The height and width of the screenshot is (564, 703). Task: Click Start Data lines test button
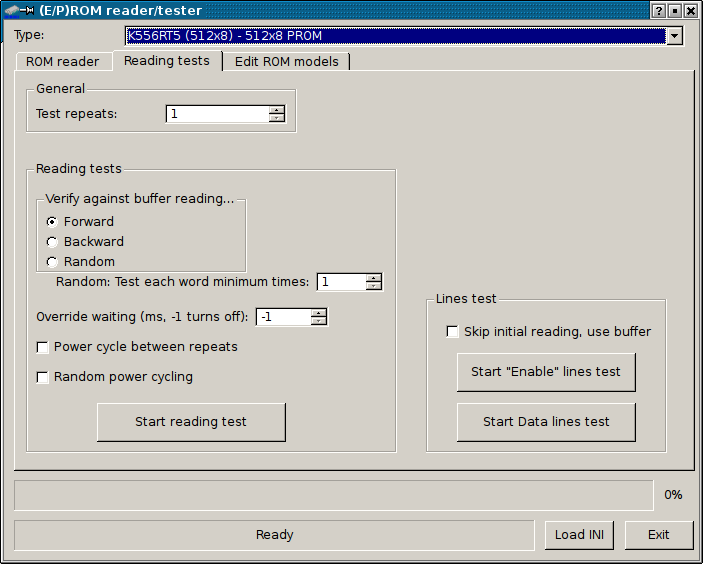[546, 422]
